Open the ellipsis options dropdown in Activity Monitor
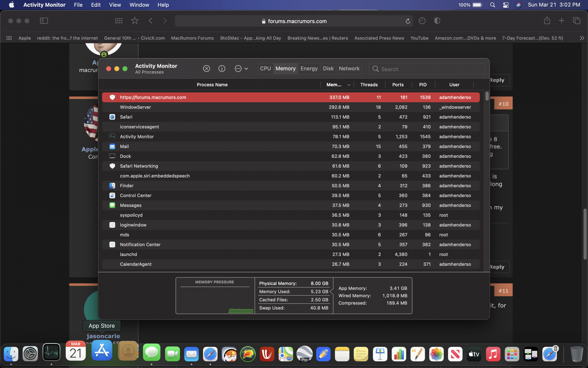This screenshot has width=588, height=368. pos(241,69)
